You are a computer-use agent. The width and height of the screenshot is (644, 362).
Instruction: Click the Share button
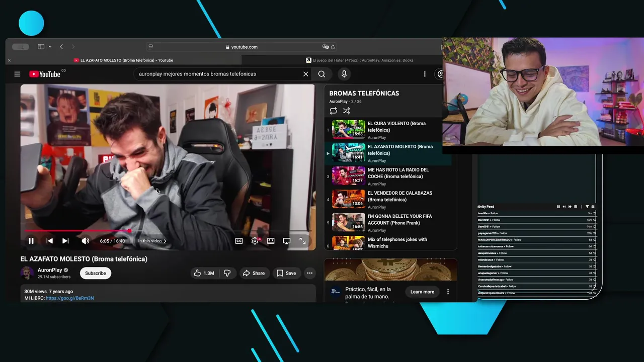(x=254, y=273)
